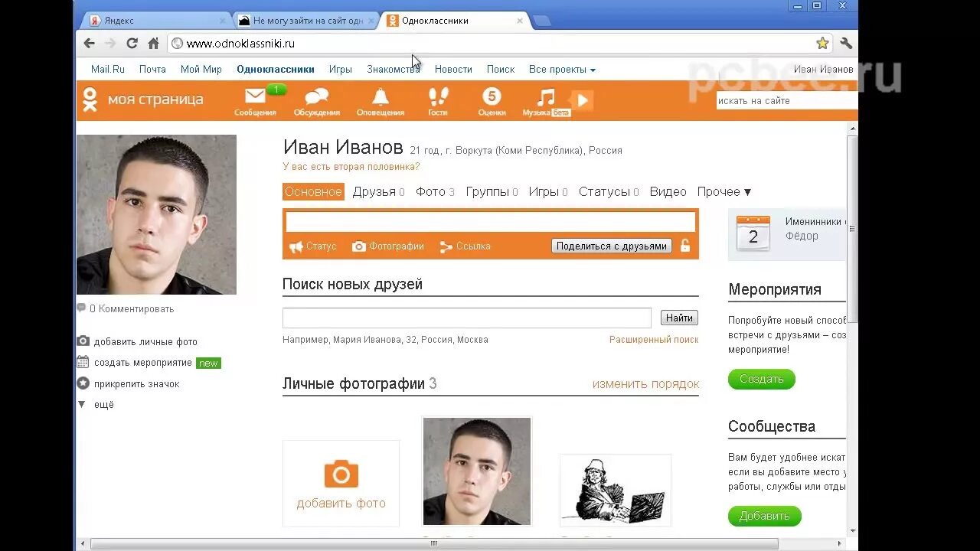
Task: Click прикрепить значок star icon
Action: click(x=83, y=383)
